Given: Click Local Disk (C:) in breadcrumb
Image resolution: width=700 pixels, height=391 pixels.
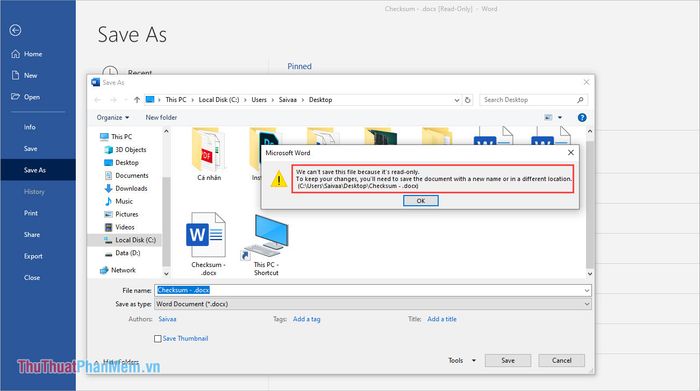Looking at the screenshot, I should pos(219,100).
